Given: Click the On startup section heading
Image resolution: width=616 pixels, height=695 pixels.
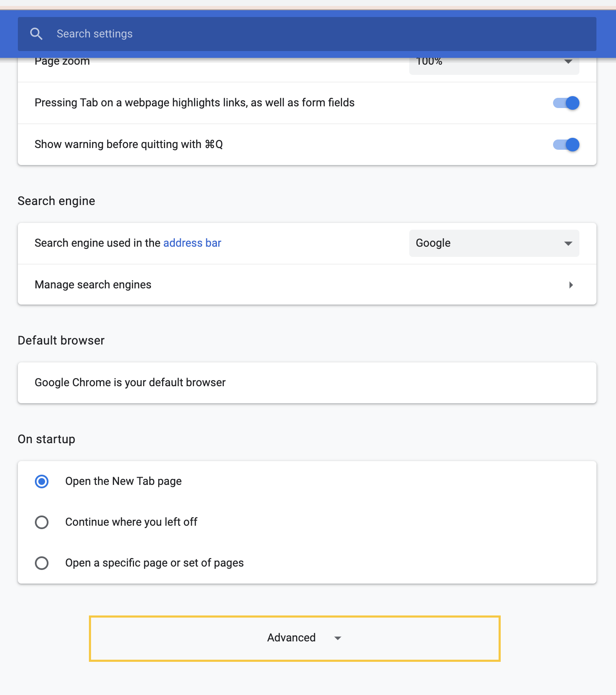Looking at the screenshot, I should [46, 439].
